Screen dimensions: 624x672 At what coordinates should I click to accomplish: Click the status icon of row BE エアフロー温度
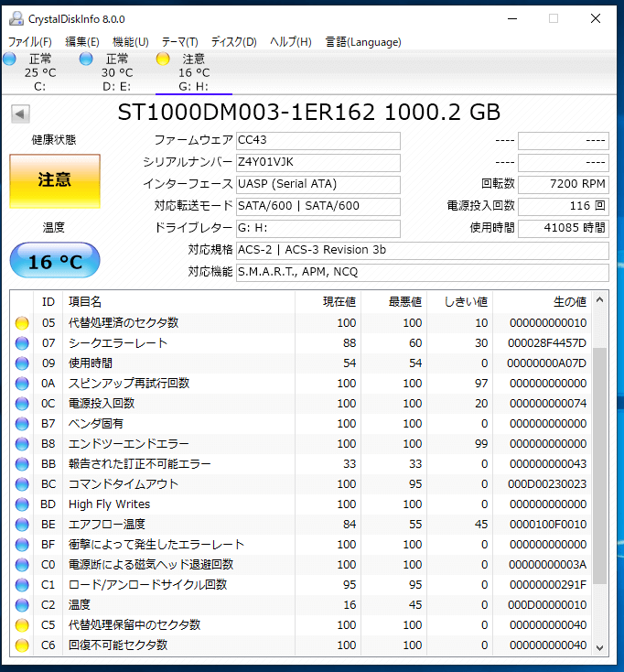[x=22, y=525]
